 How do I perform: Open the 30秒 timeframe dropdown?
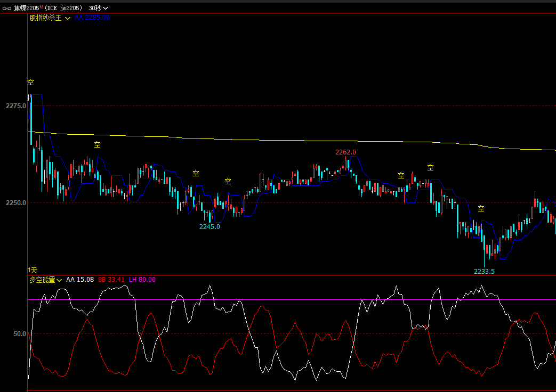click(x=98, y=8)
